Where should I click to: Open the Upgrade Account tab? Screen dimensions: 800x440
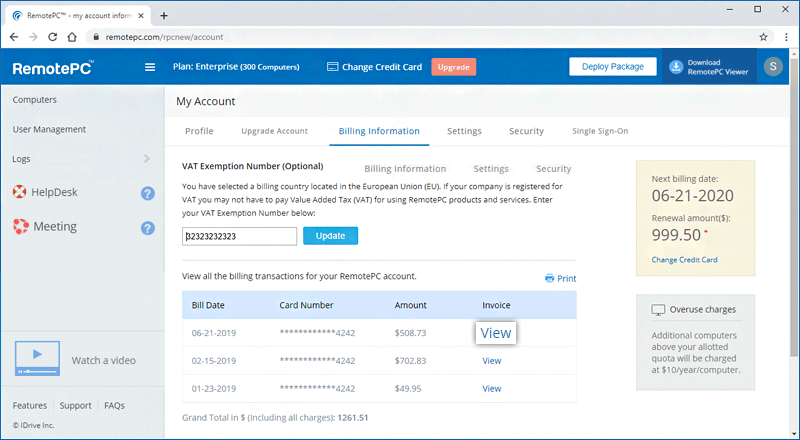(x=274, y=131)
